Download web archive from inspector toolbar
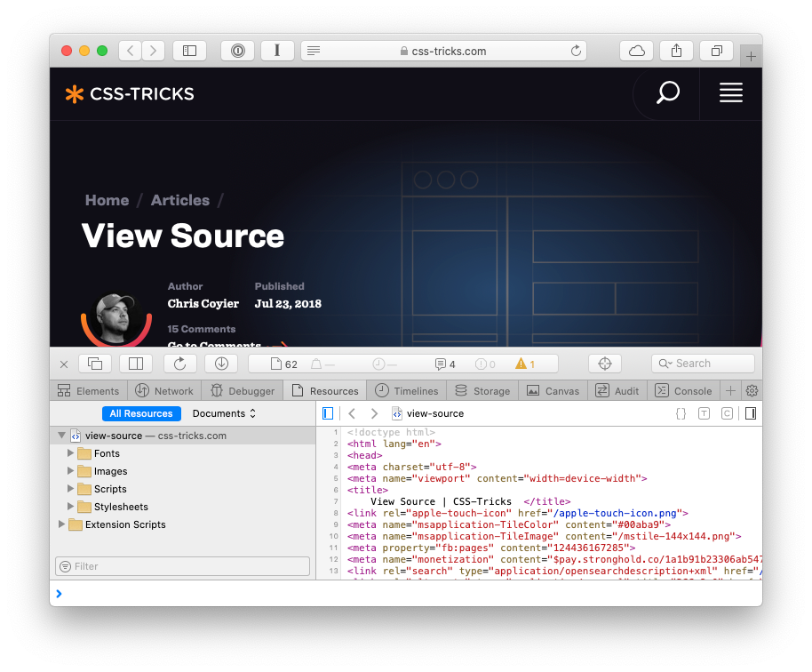 point(221,364)
